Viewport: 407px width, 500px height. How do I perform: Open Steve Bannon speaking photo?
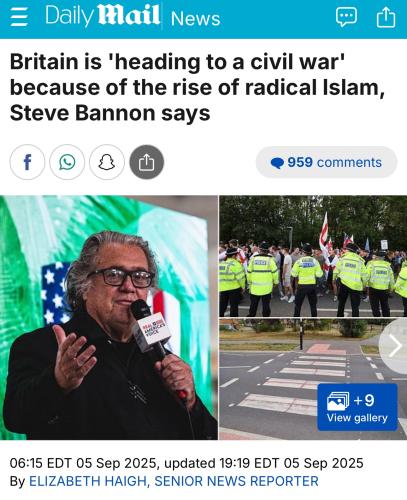pyautogui.click(x=109, y=317)
